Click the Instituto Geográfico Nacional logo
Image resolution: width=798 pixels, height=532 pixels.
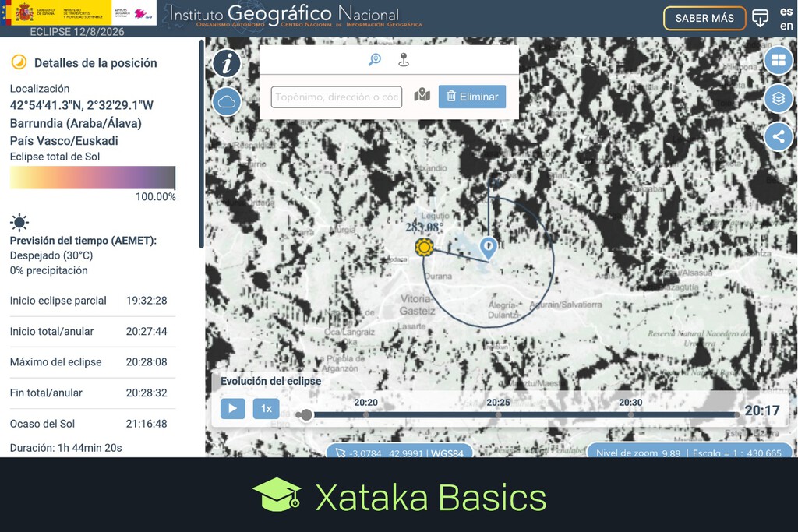(x=293, y=16)
